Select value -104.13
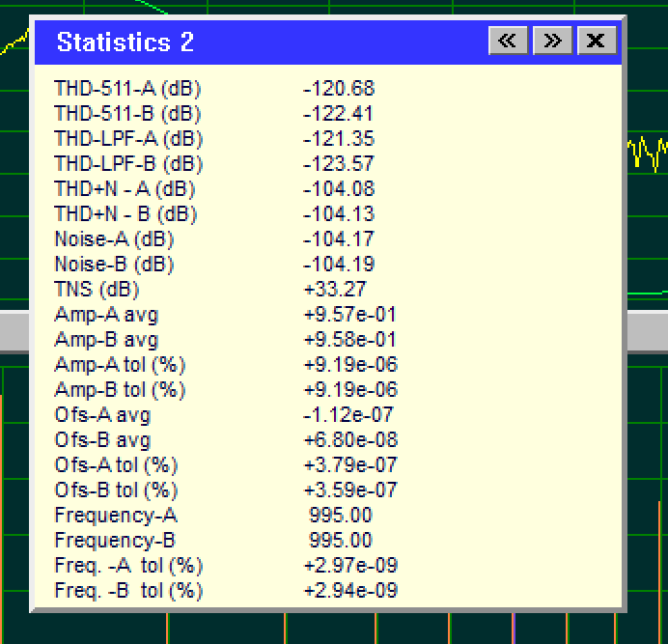This screenshot has height=644, width=668. pos(339,214)
